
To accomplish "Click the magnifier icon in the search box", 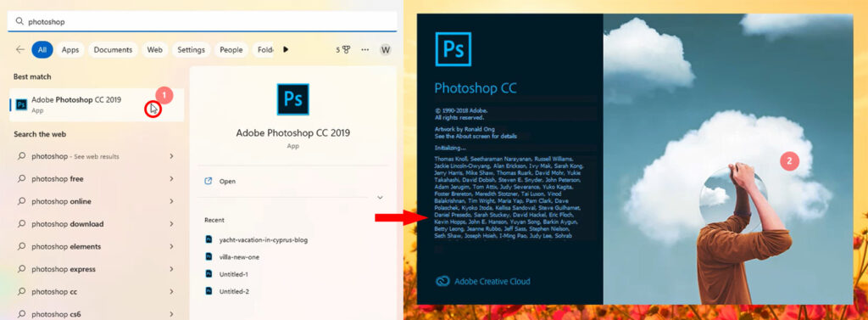I will pyautogui.click(x=19, y=21).
